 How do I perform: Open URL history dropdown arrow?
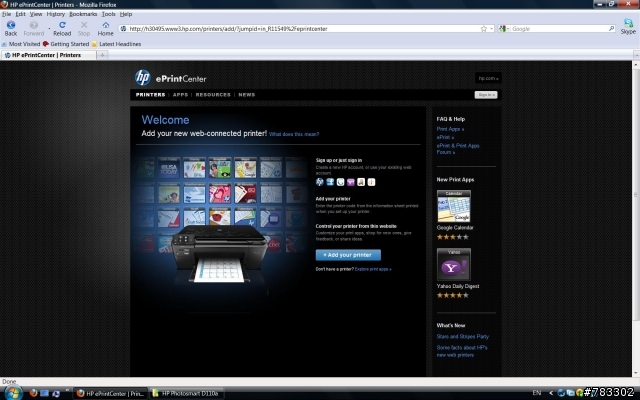point(491,29)
